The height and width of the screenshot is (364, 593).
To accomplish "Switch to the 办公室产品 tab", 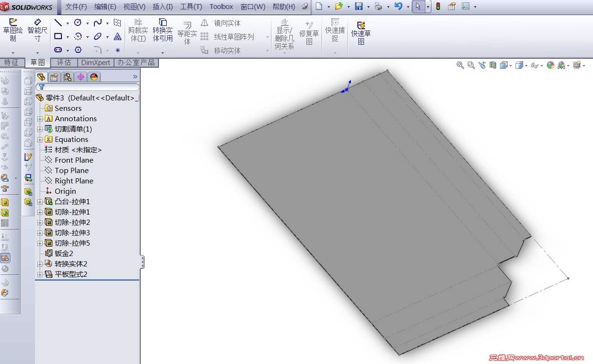I will (136, 62).
